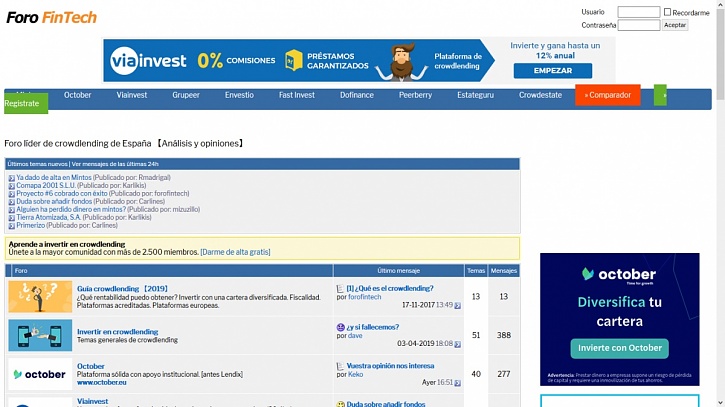Click smiley icon beside ¿y si fallecemos?
Image resolution: width=725 pixels, height=407 pixels.
(x=340, y=327)
